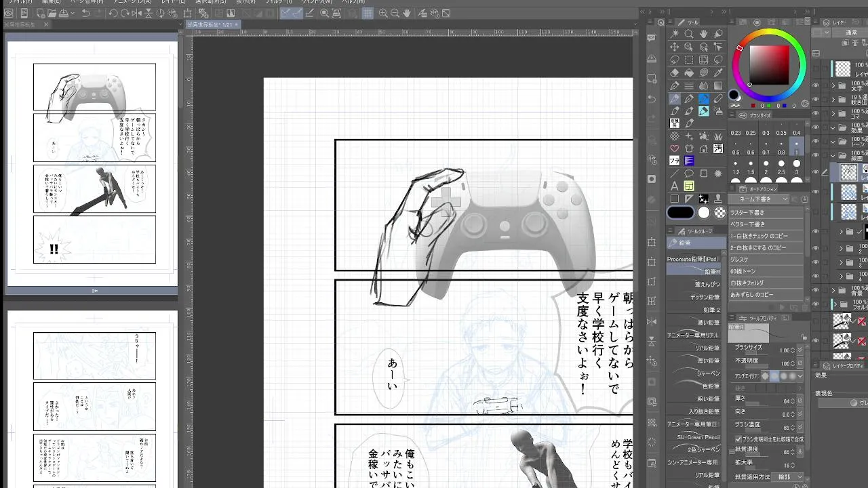The height and width of the screenshot is (488, 868).
Task: Open the レイヤープロパティ panel tab
Action: (843, 365)
